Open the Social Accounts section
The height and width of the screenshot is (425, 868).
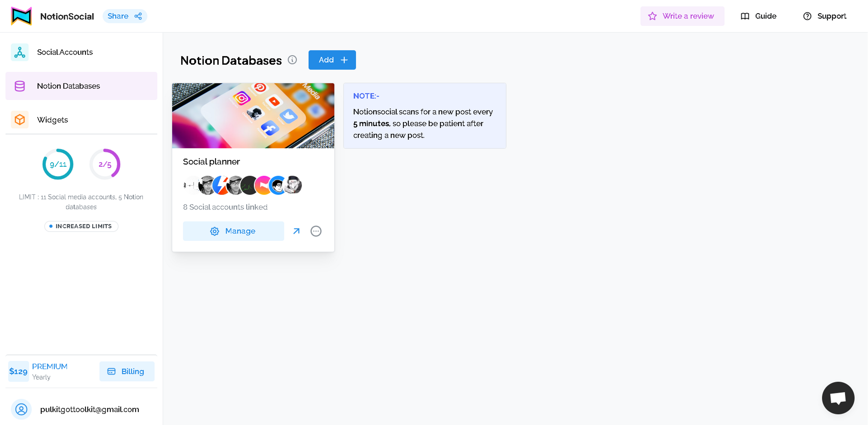coord(65,52)
